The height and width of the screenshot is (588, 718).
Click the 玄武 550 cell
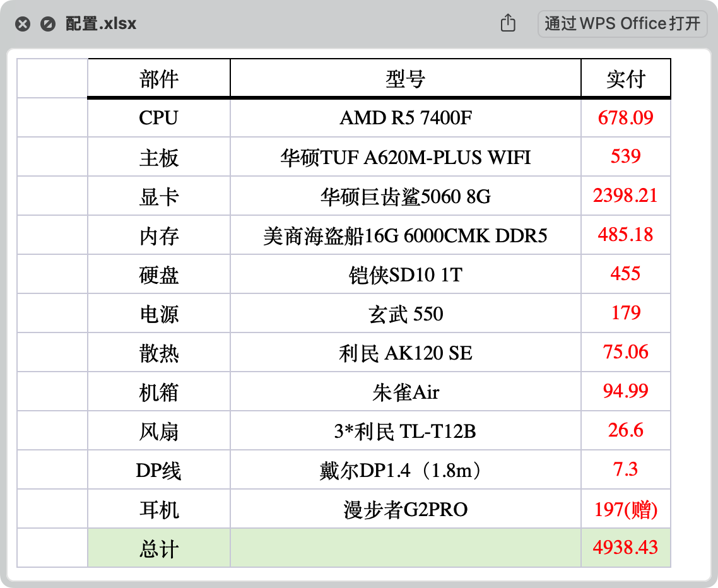click(405, 313)
